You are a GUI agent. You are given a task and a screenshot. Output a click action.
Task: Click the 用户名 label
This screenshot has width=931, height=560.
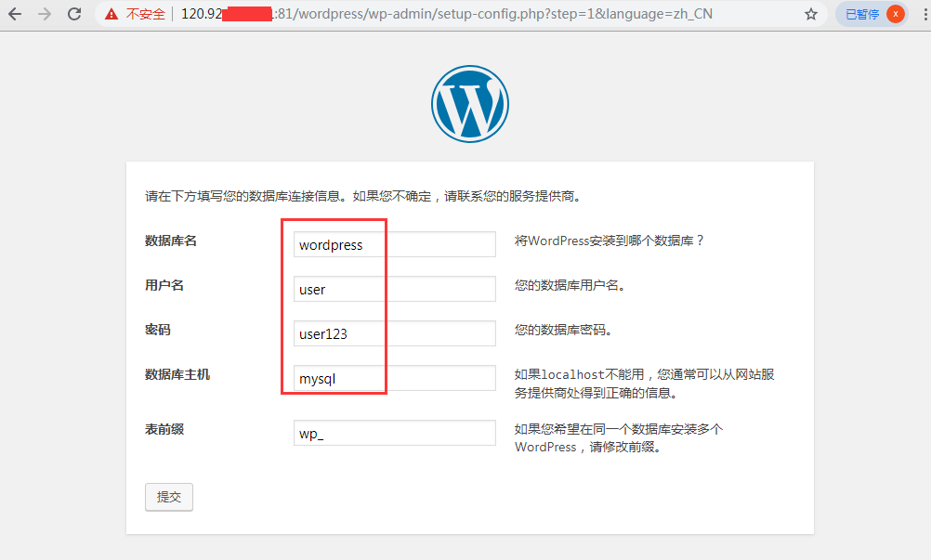(164, 285)
